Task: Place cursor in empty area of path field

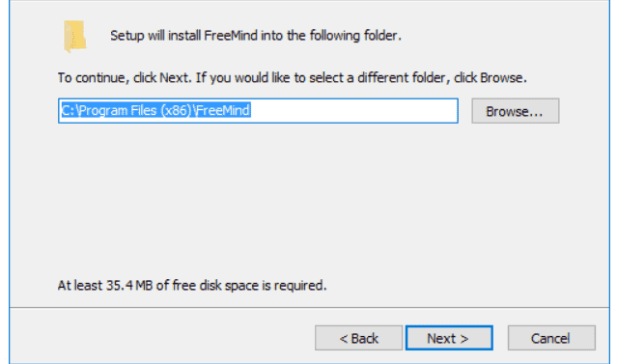Action: (354, 111)
